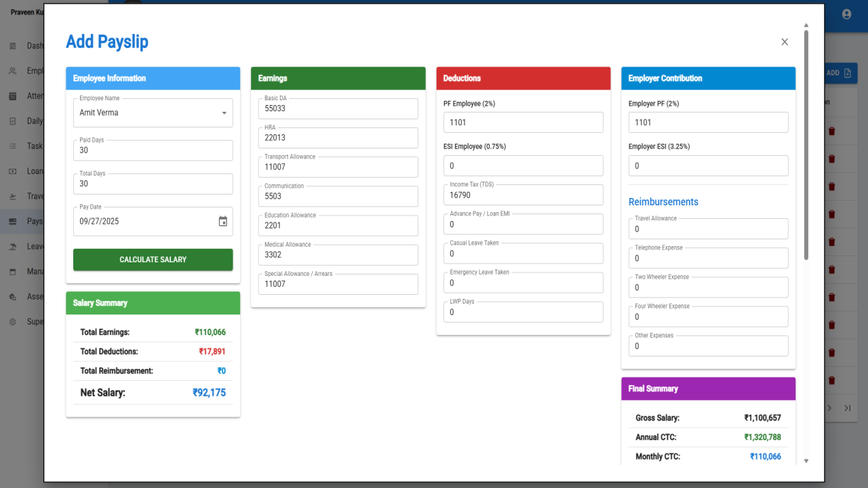Viewport: 868px width, 488px height.
Task: Click the Add Payslip title
Action: point(107,41)
